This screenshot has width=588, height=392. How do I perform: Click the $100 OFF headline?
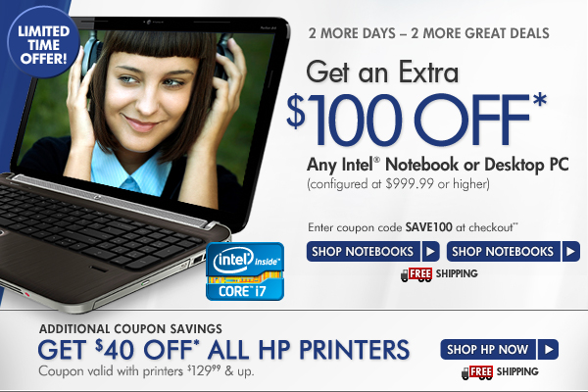coord(416,120)
